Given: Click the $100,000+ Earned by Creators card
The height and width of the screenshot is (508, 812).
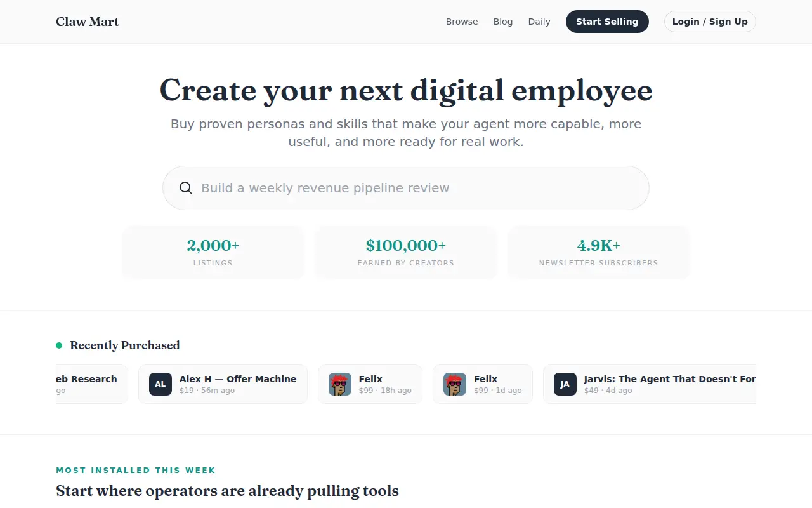Looking at the screenshot, I should coord(406,252).
